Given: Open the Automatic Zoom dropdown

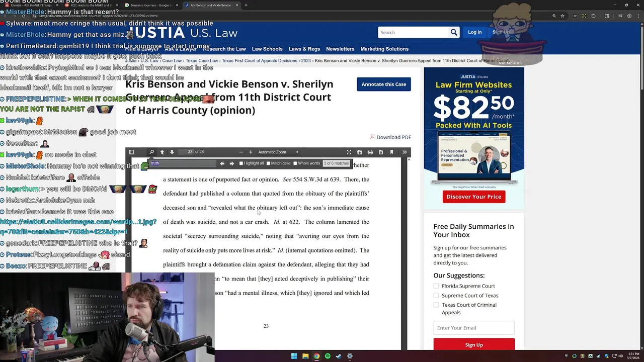Looking at the screenshot, I should tap(278, 152).
